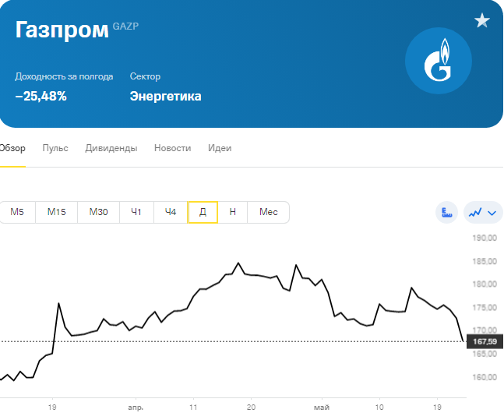Select the М30 chart interval
The height and width of the screenshot is (420, 504).
point(98,212)
